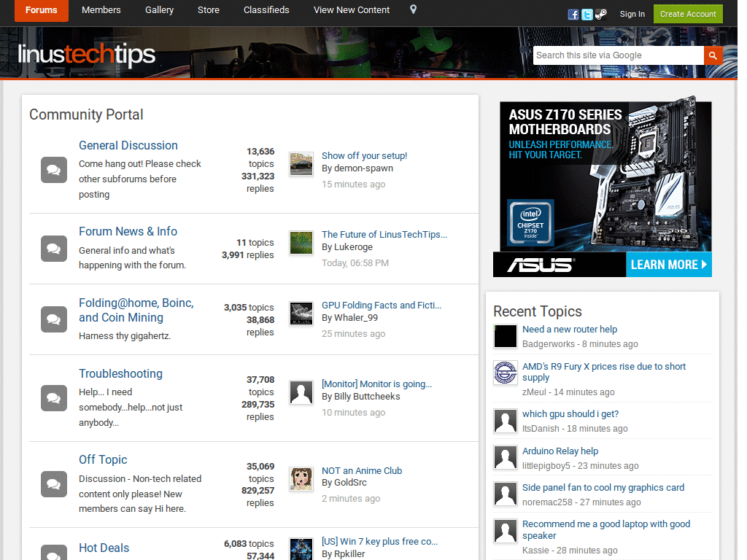
Task: Click Badgerworks' black avatar in Recent Topics
Action: click(505, 336)
